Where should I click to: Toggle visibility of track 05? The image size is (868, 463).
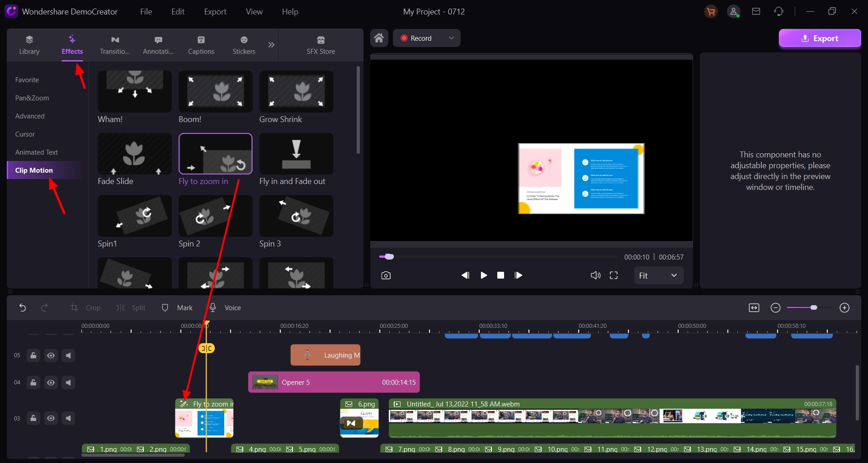point(51,355)
